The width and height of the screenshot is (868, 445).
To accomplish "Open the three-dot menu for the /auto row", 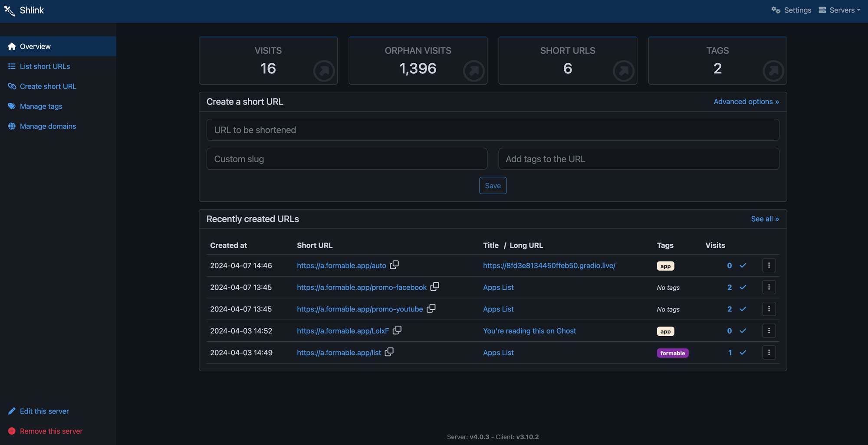I will tap(769, 265).
